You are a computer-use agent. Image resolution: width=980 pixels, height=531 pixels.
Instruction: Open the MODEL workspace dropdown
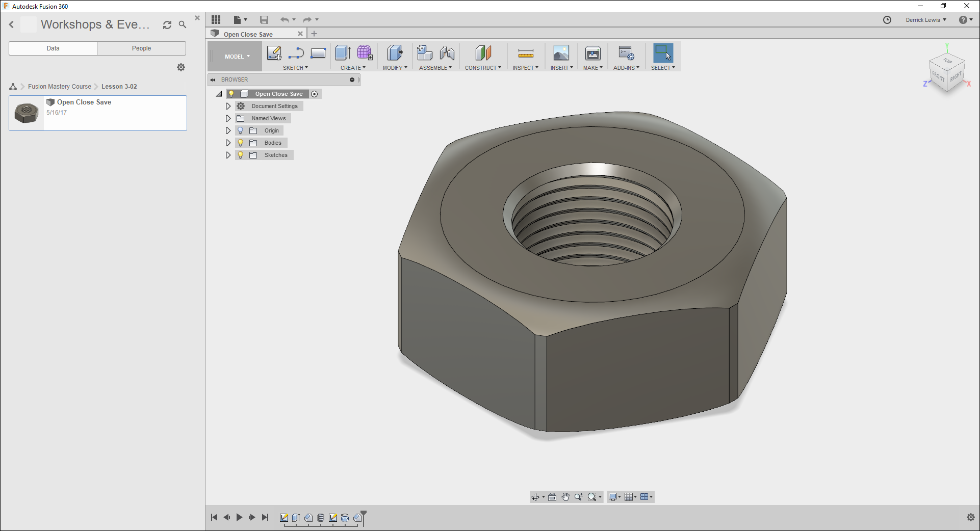237,57
